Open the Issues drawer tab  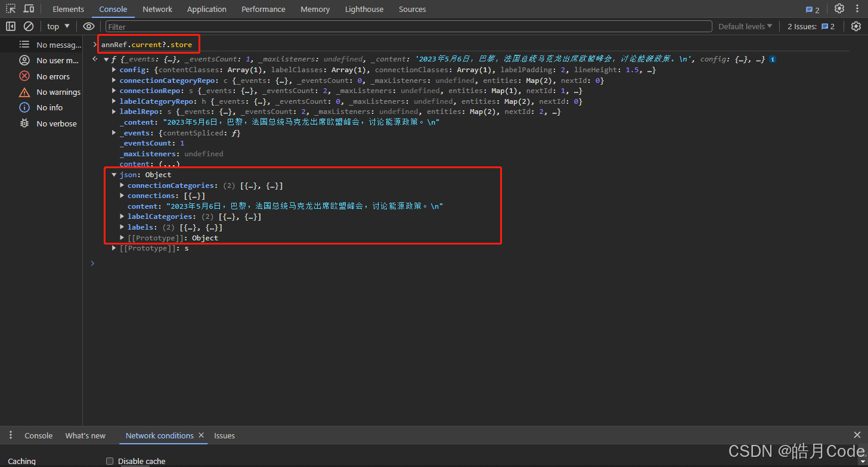(224, 435)
